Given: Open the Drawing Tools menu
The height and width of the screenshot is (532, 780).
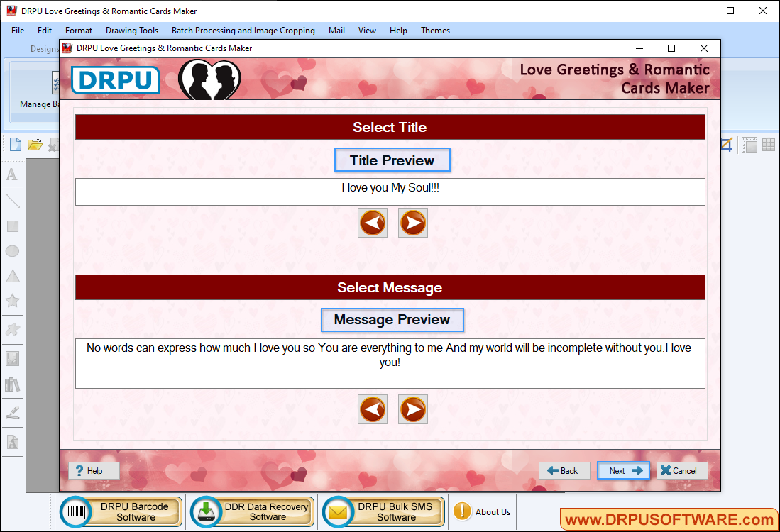Looking at the screenshot, I should coord(131,31).
